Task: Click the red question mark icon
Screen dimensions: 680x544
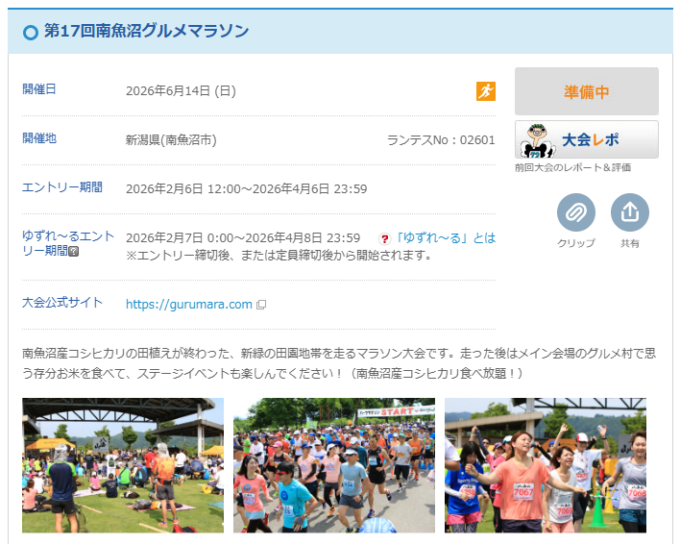Action: click(384, 239)
